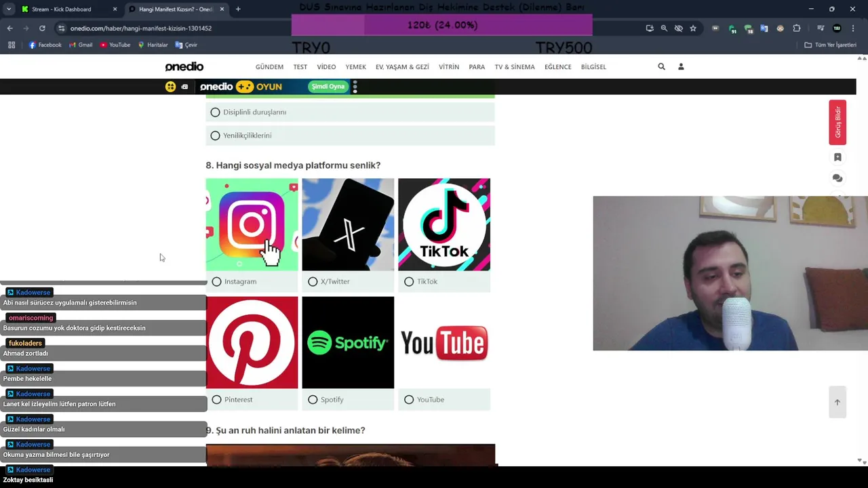
Task: Select the Yenilikçiliklerini option
Action: (351, 136)
